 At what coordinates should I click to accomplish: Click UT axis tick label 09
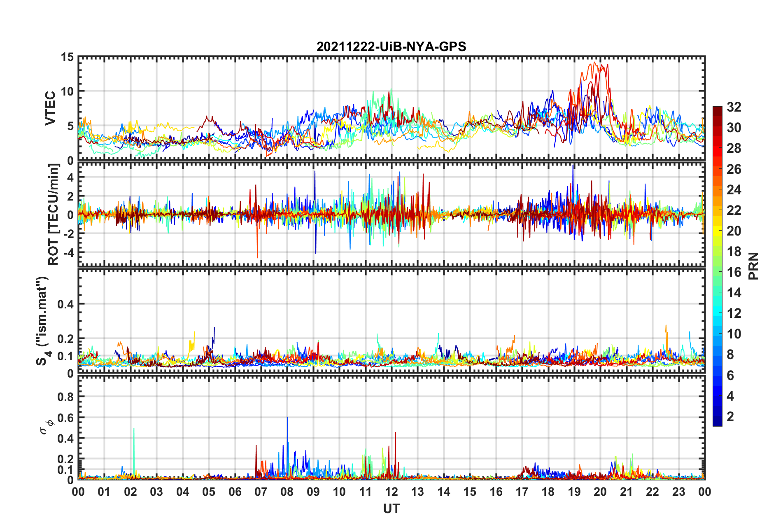point(313,492)
